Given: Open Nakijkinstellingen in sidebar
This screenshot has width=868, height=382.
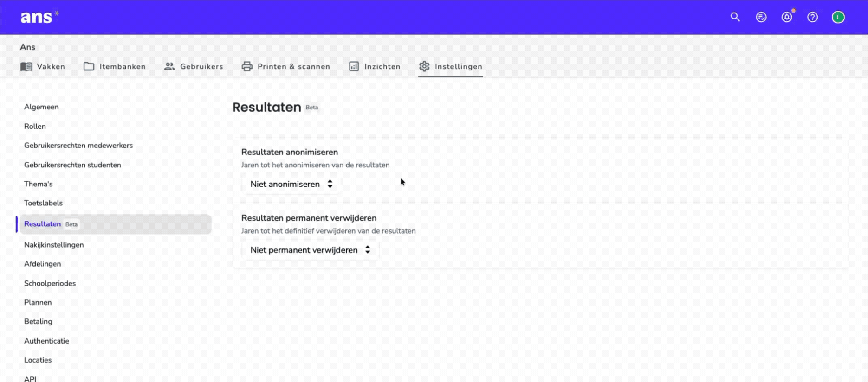Looking at the screenshot, I should pos(54,245).
